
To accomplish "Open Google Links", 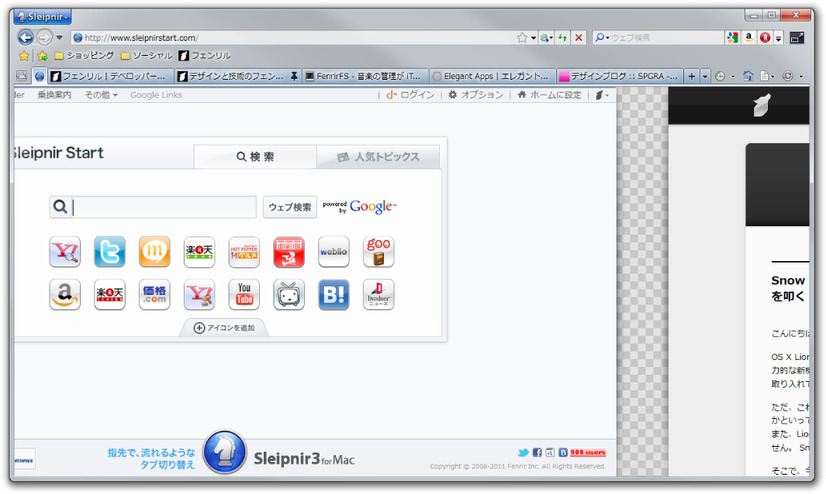I will coord(156,95).
